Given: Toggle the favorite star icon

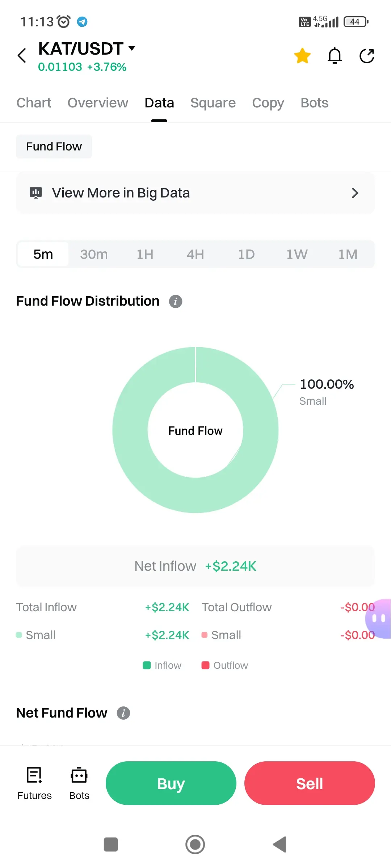Looking at the screenshot, I should [x=302, y=56].
